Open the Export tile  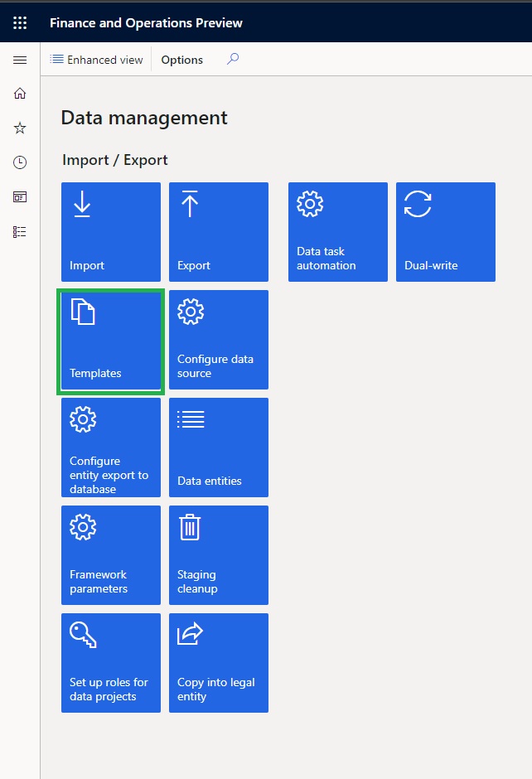(219, 232)
